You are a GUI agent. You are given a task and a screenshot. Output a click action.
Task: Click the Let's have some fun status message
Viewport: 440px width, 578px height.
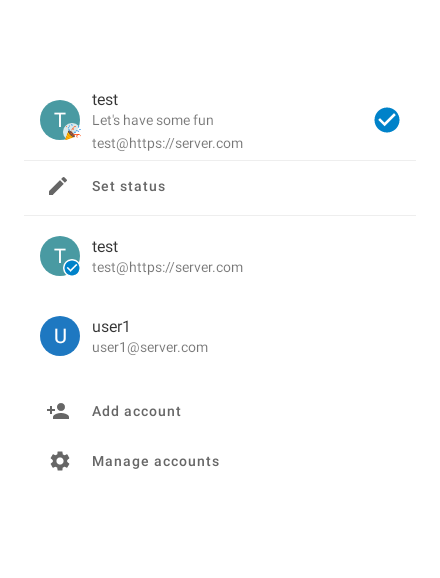(x=153, y=120)
